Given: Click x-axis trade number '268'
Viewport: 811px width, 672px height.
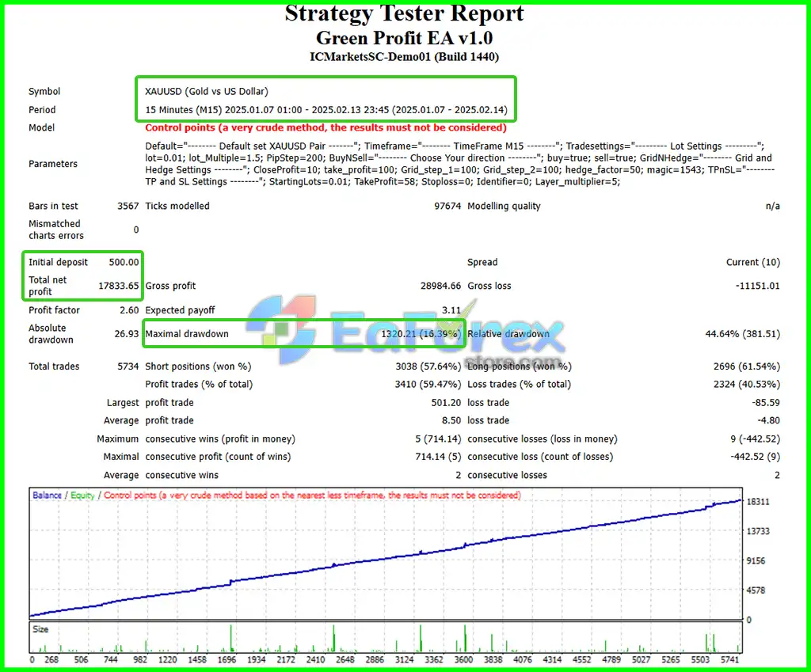Looking at the screenshot, I should point(51,659).
